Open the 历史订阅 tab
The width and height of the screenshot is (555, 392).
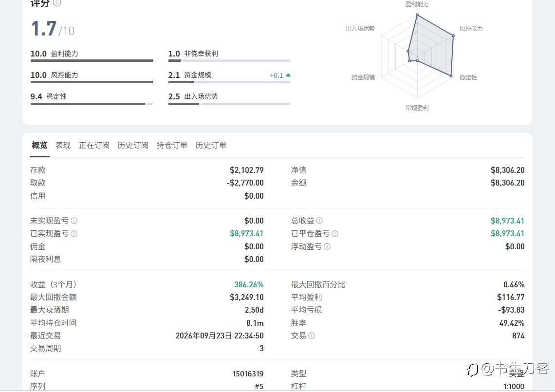point(133,145)
